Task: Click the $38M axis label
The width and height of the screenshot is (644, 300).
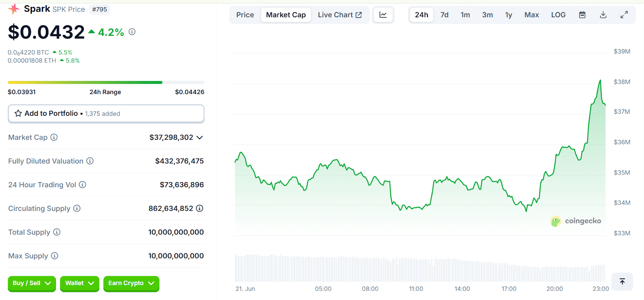Action: pos(622,82)
